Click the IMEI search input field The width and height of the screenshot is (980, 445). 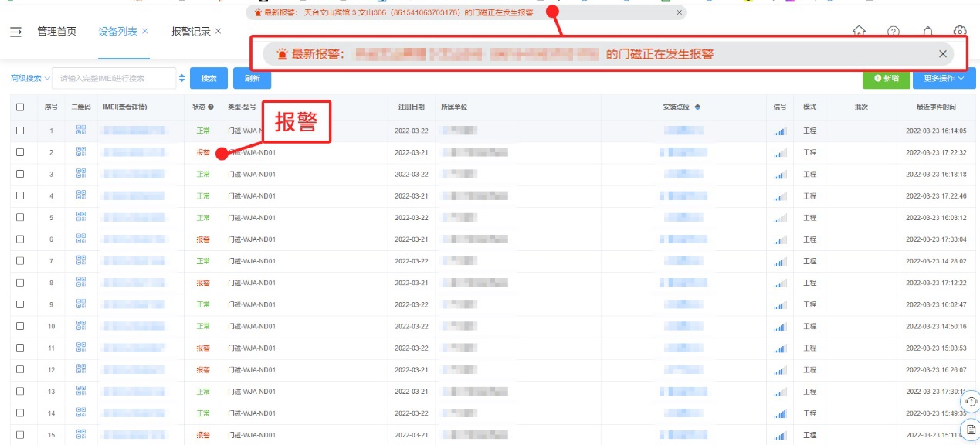click(x=114, y=78)
